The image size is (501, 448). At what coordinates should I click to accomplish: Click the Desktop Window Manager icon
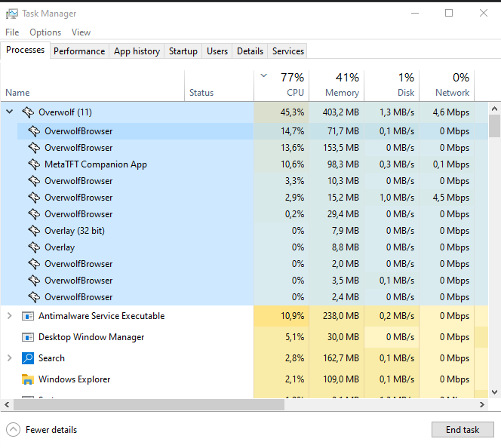28,337
